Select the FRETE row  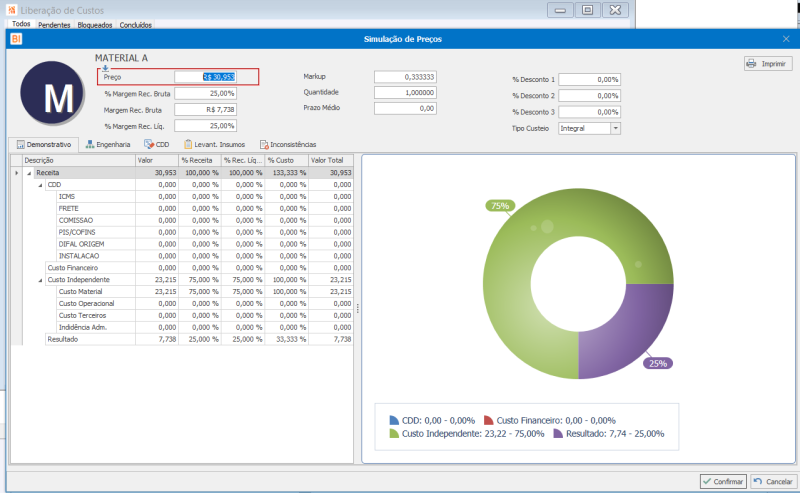tap(205, 208)
